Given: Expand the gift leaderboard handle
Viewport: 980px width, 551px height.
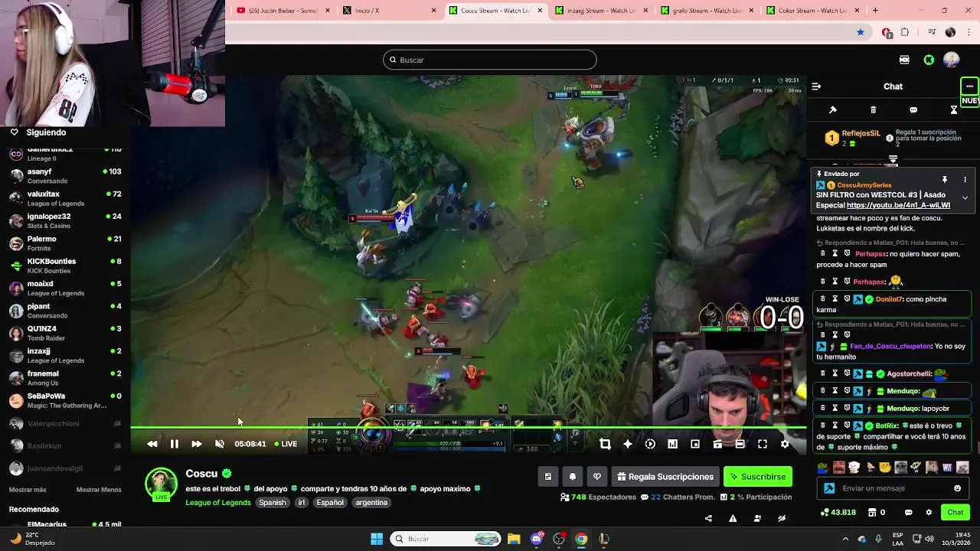Looking at the screenshot, I should coord(893,159).
